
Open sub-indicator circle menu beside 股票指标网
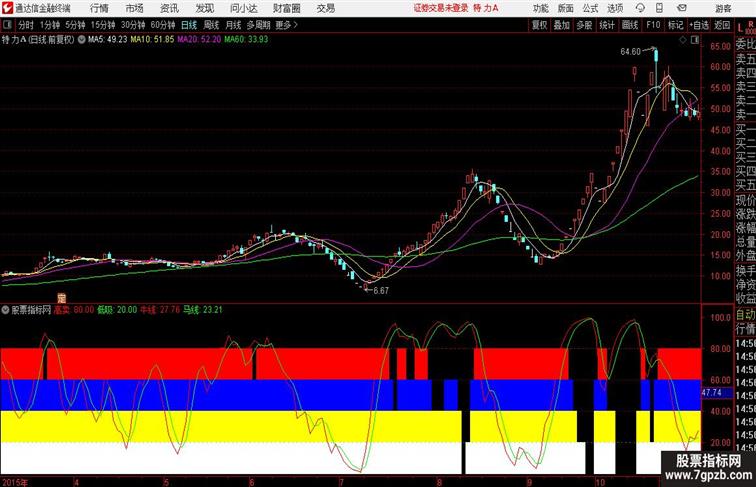5,310
